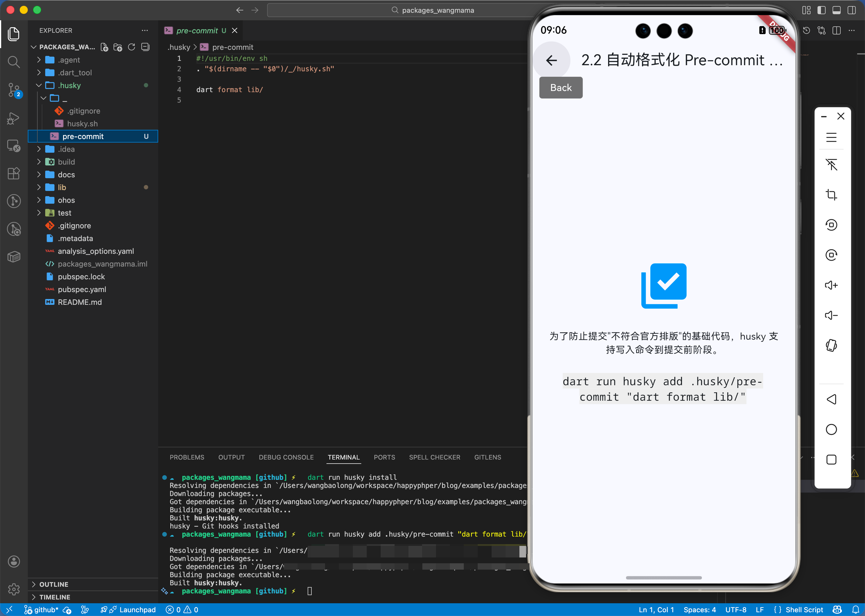Click the New File icon in Explorer

(104, 47)
